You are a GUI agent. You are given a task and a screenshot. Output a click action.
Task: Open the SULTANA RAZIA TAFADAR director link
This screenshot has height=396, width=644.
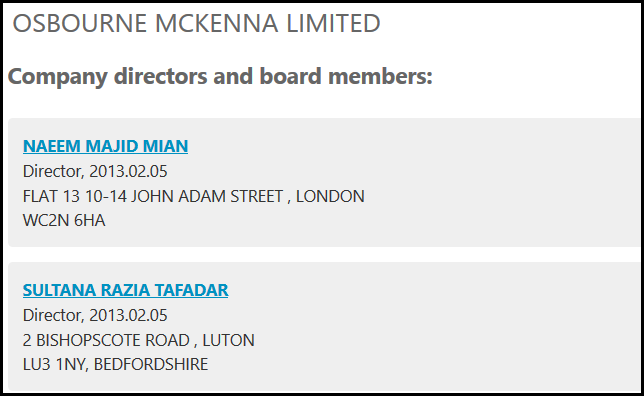(126, 290)
